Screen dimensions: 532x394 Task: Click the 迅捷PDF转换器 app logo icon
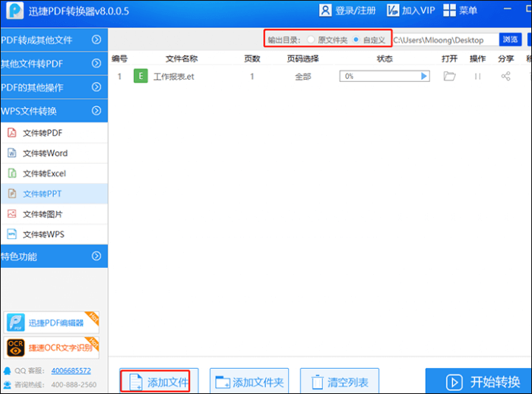[15, 11]
